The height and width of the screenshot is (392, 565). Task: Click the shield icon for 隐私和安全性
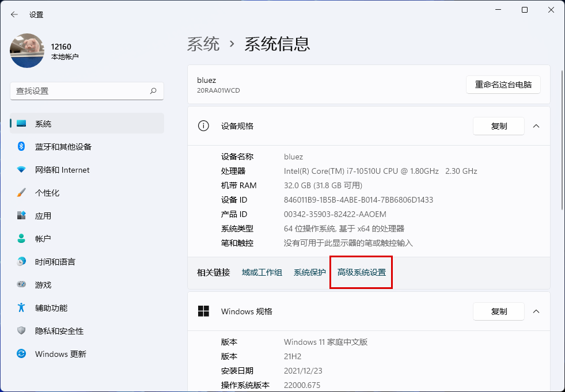tap(21, 330)
